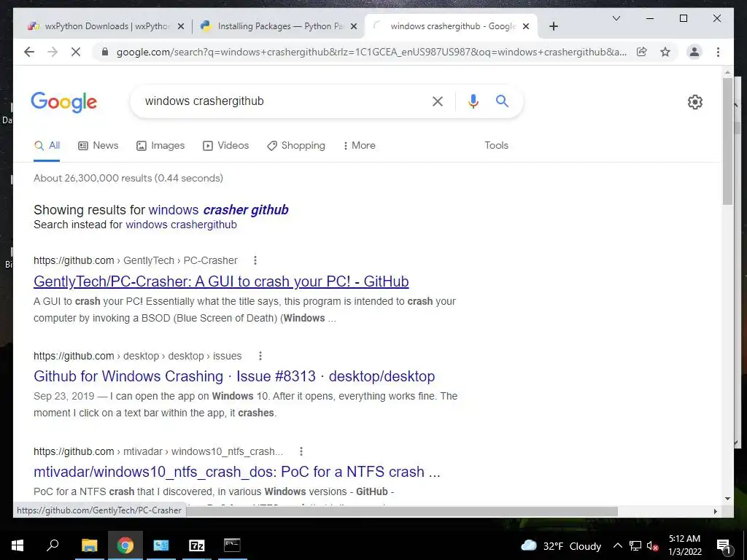This screenshot has height=560, width=747.
Task: Click the Chrome taskbar icon
Action: (125, 545)
